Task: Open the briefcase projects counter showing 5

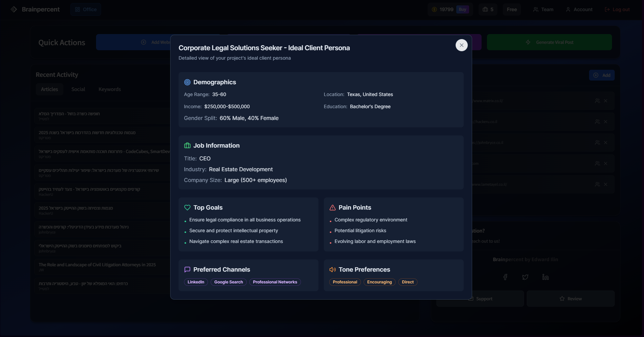Action: pos(488,9)
